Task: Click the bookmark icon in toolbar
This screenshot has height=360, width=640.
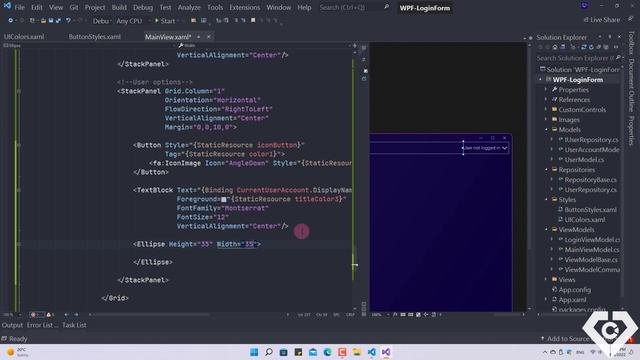Action: coord(253,20)
